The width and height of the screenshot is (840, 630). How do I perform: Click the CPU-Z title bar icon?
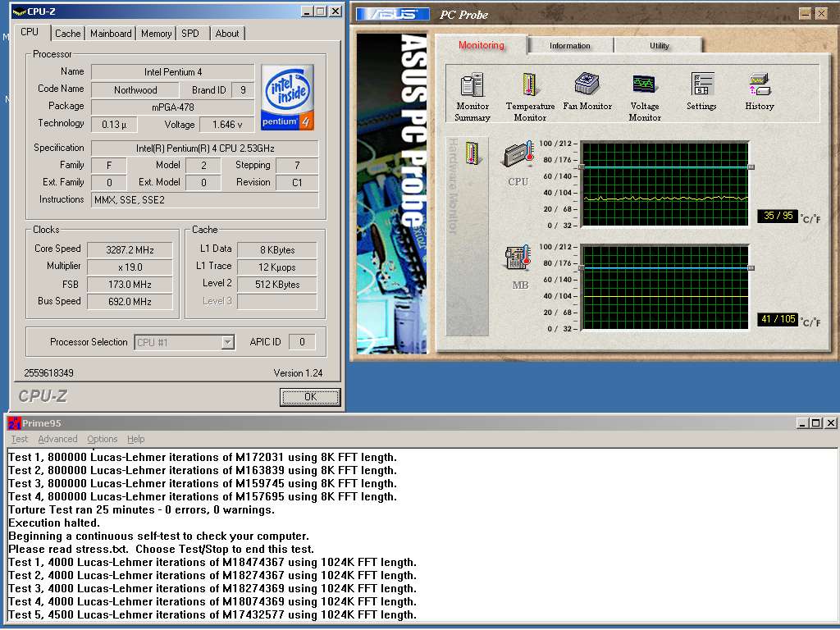(19, 11)
